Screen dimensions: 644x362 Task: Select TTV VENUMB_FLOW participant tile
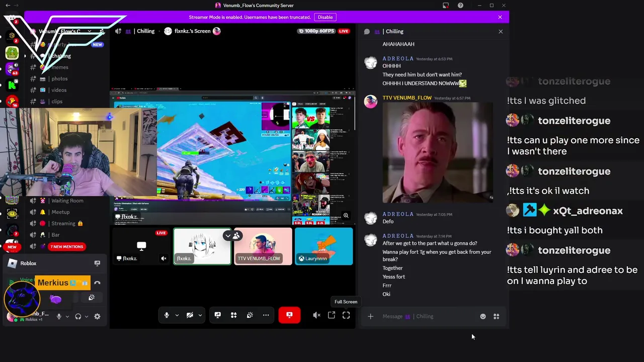tap(263, 246)
